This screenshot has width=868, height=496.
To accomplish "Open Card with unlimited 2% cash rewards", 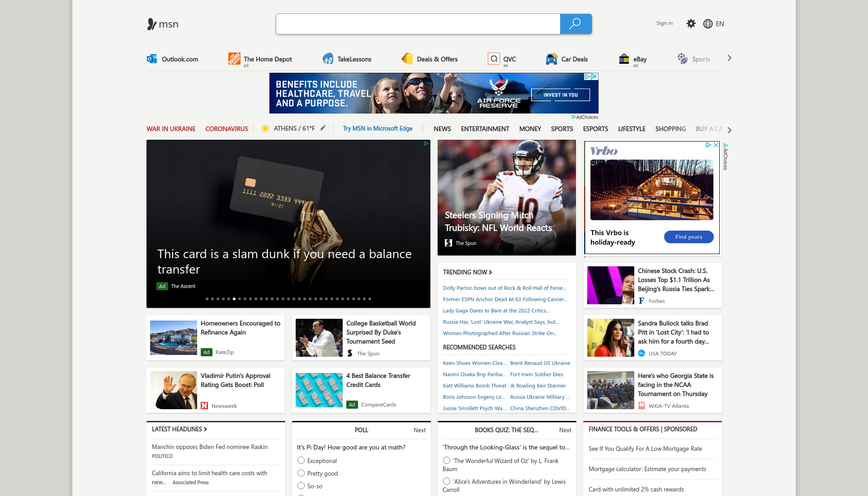I will 636,489.
